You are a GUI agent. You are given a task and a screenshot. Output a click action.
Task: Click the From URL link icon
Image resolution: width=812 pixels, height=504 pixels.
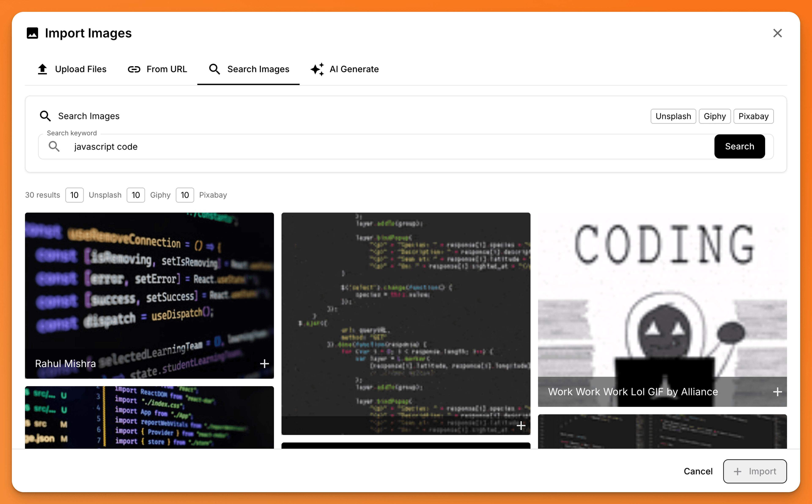(x=134, y=69)
